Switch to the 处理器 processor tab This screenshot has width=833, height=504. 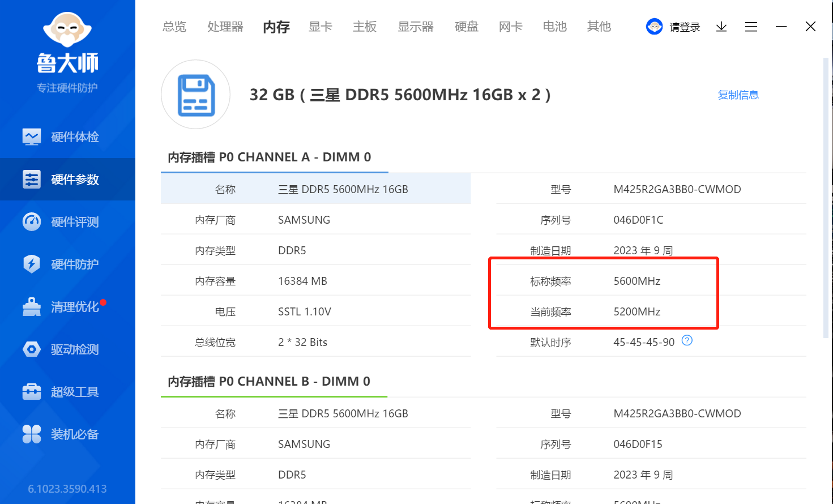[x=225, y=27]
